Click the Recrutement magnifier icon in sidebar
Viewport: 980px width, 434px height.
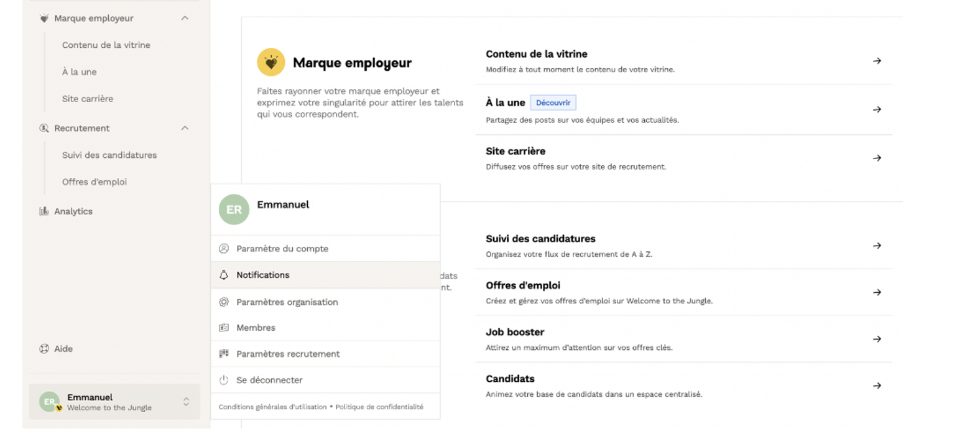pos(44,128)
